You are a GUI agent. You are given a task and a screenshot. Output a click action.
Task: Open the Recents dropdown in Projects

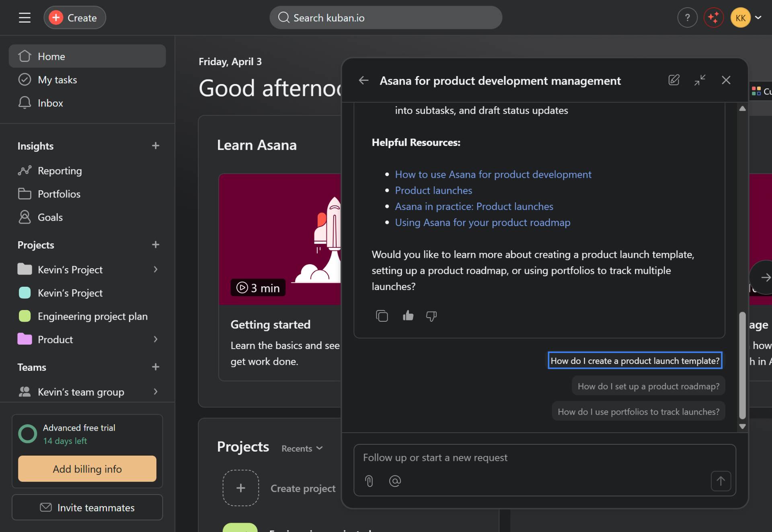(x=302, y=448)
